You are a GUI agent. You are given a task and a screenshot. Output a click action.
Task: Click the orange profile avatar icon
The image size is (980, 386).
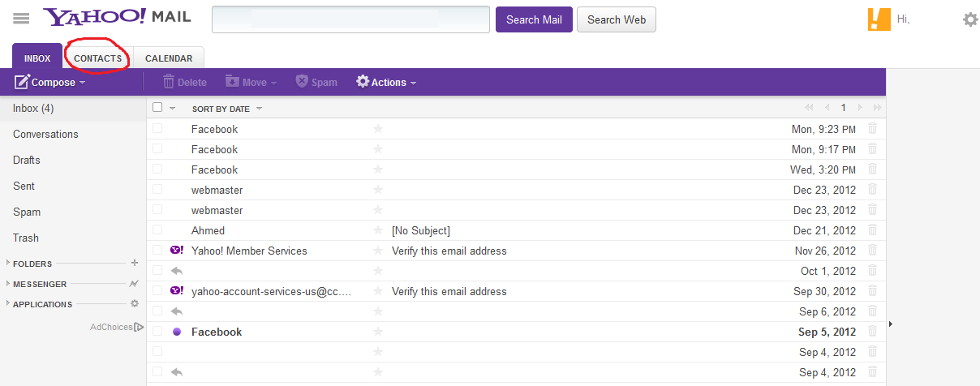(879, 19)
